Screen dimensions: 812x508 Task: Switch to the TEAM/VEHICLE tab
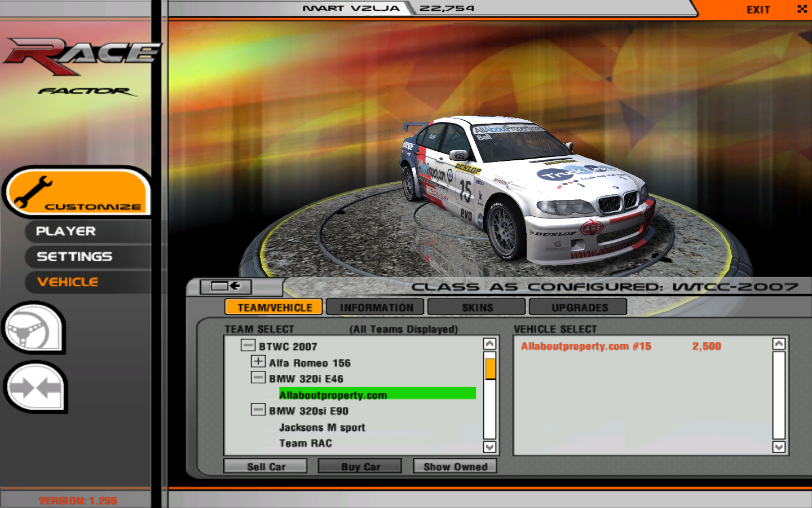pyautogui.click(x=274, y=307)
